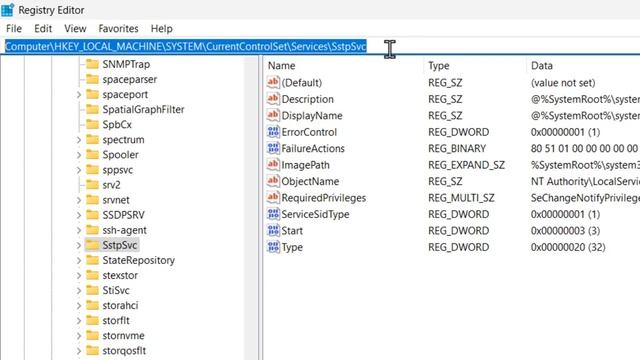
Task: Click the SstpSvc folder icon
Action: (x=92, y=245)
